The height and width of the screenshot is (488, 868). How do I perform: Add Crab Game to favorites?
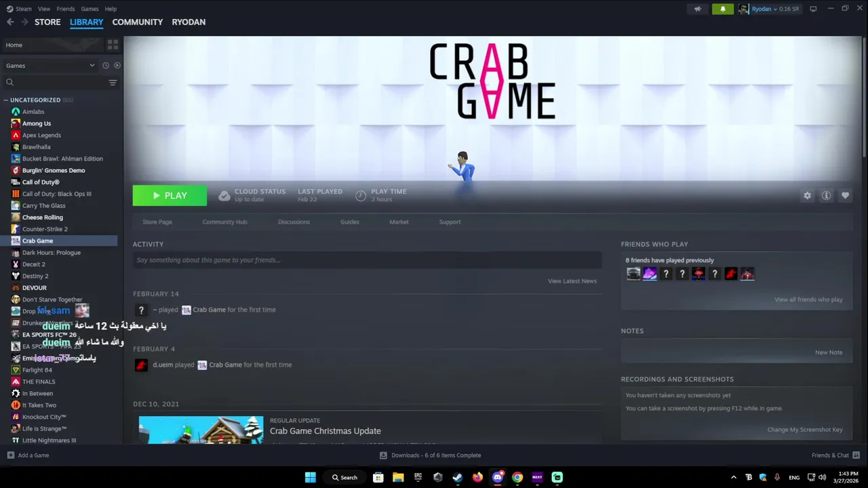click(845, 195)
